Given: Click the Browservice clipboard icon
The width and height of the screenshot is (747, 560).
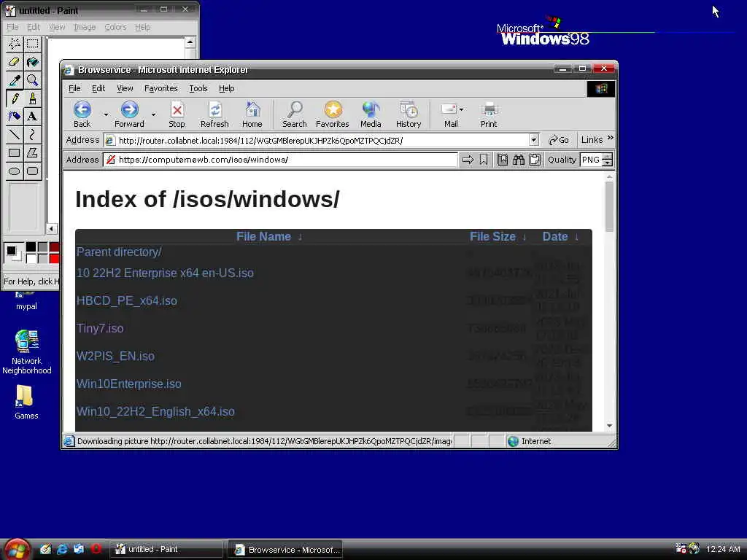Looking at the screenshot, I should (535, 160).
